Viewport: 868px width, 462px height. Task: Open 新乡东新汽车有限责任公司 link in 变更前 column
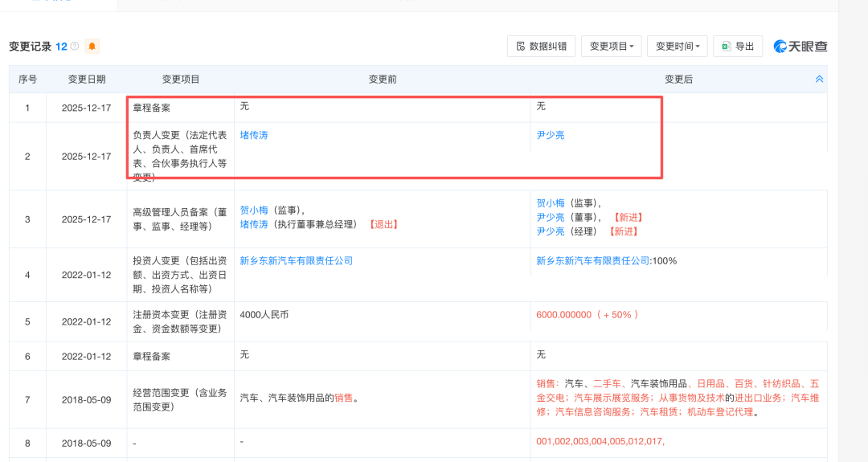click(297, 261)
